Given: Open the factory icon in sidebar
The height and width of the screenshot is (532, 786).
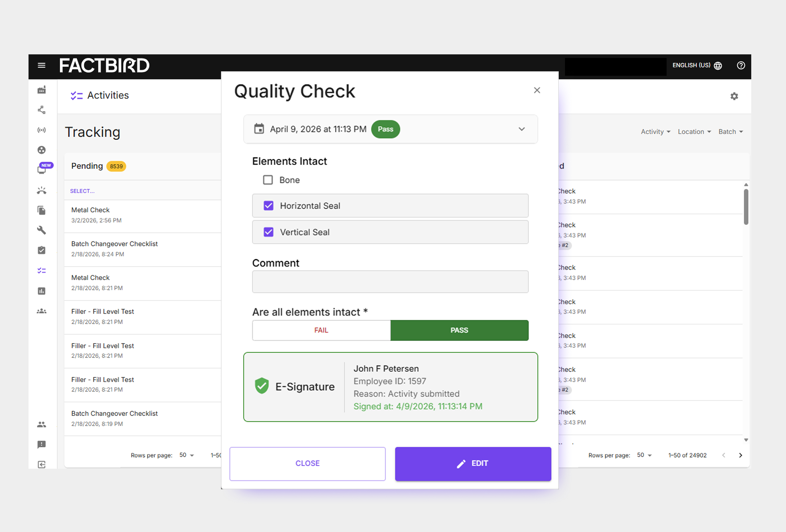Looking at the screenshot, I should pos(41,90).
